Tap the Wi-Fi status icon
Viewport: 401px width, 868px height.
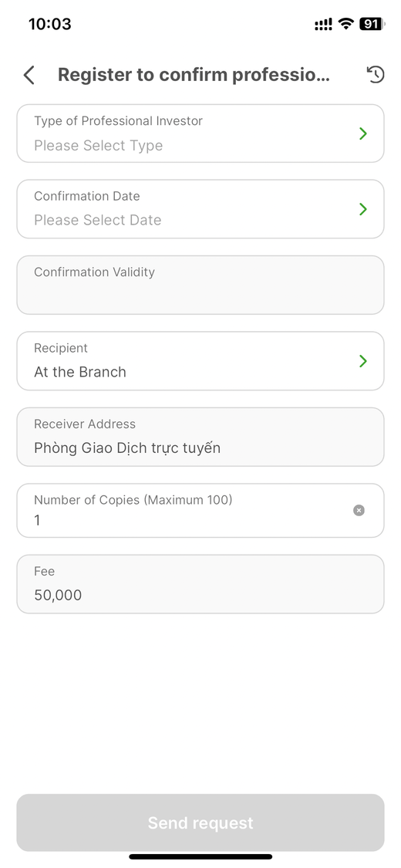coord(346,24)
